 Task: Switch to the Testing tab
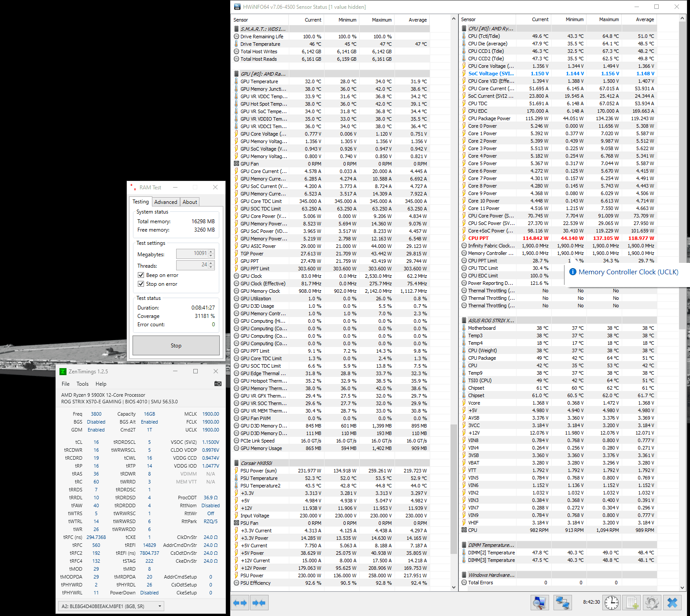pyautogui.click(x=141, y=202)
